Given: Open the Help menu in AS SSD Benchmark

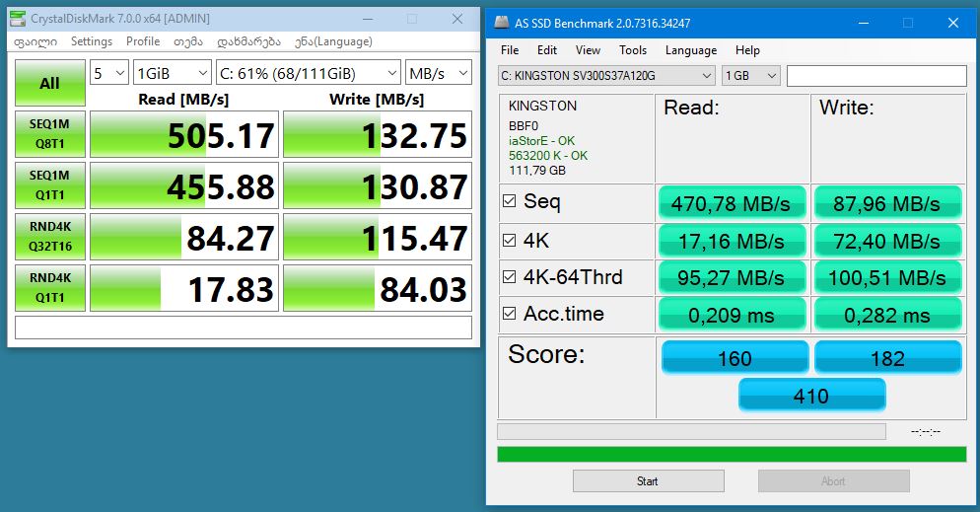Looking at the screenshot, I should tap(747, 50).
